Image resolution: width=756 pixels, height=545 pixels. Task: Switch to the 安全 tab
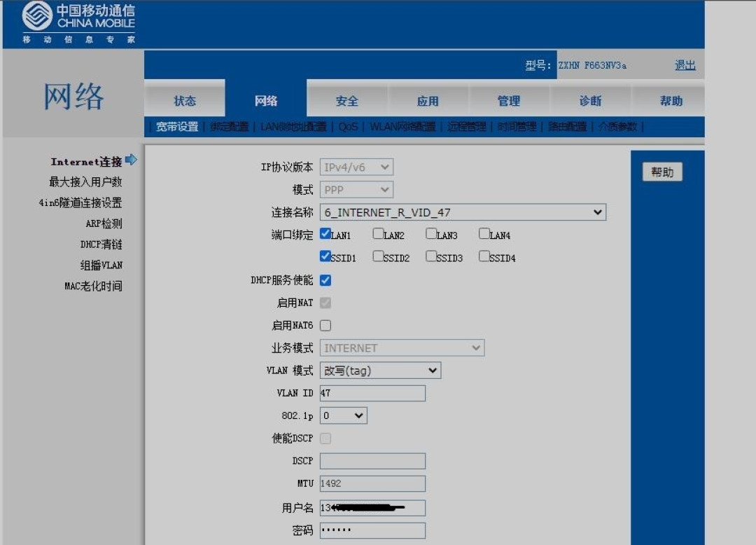[346, 101]
